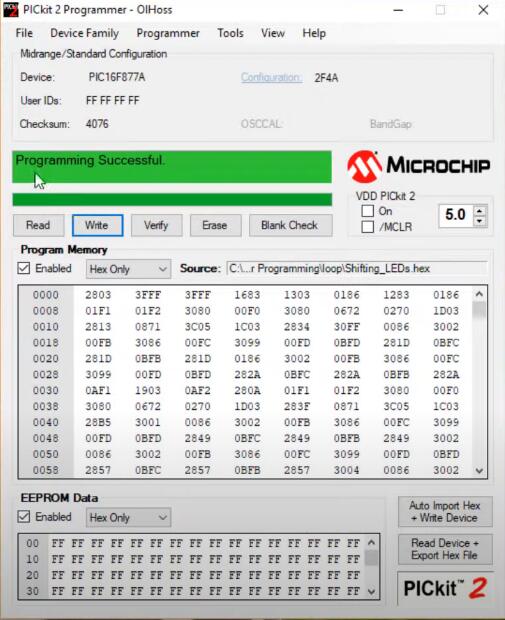Minimize the PICkit 2 Programmer window
Image resolution: width=505 pixels, height=620 pixels.
(x=399, y=10)
